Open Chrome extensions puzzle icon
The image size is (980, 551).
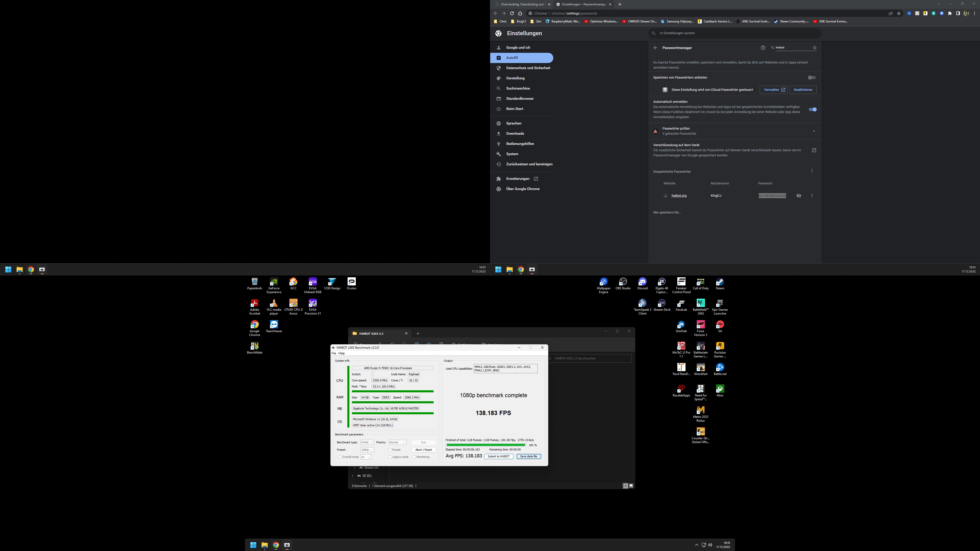950,13
